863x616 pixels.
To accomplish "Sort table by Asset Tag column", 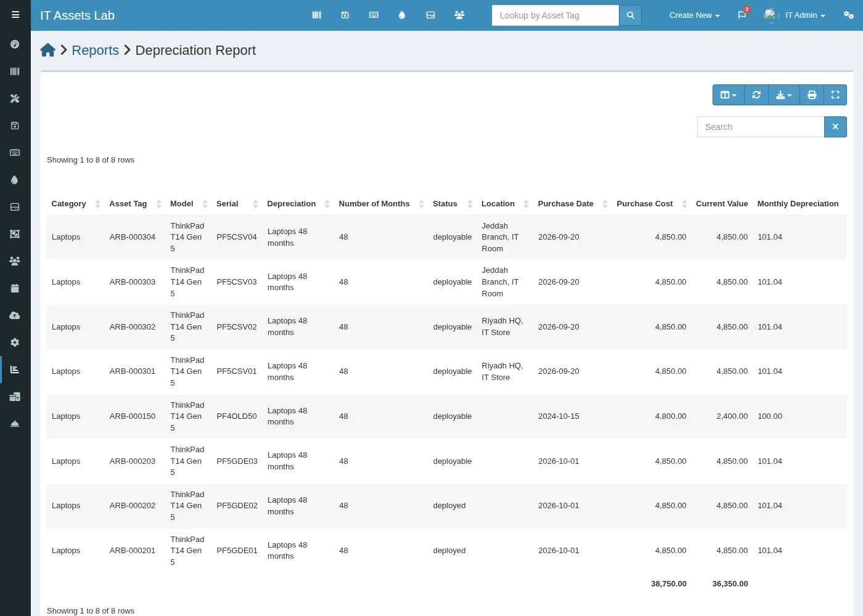I will coord(135,204).
